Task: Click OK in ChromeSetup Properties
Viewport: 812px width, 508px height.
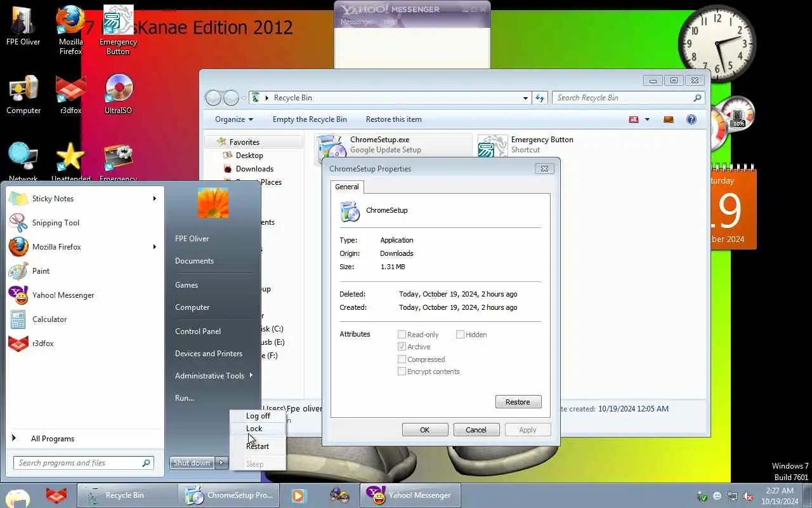Action: click(425, 430)
